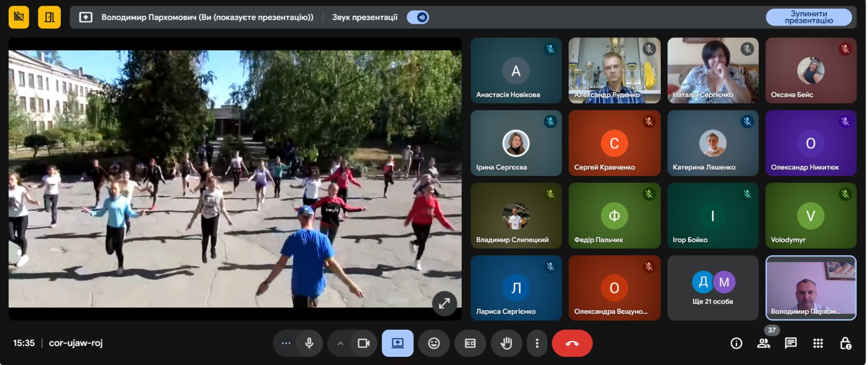The image size is (868, 365).
Task: Open more options vertical dots menu
Action: tap(537, 343)
